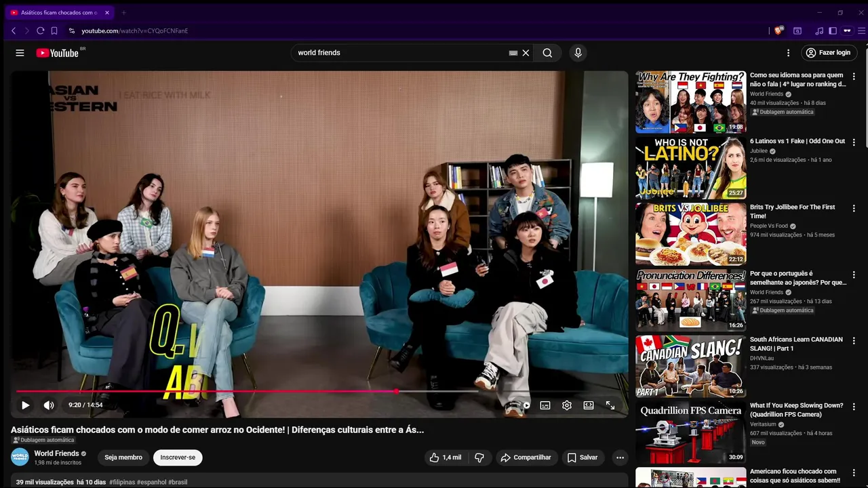Screen dimensions: 868x488
Task: Open menu for 'Como seu idioma soa' video
Action: tap(854, 77)
